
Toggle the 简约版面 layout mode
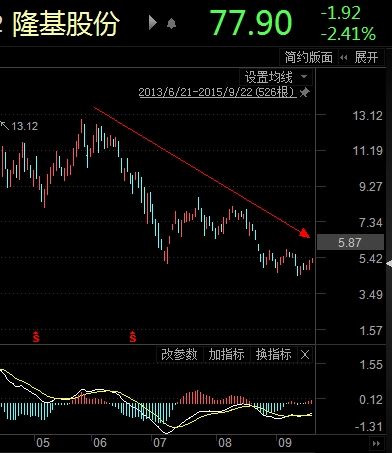pyautogui.click(x=309, y=57)
